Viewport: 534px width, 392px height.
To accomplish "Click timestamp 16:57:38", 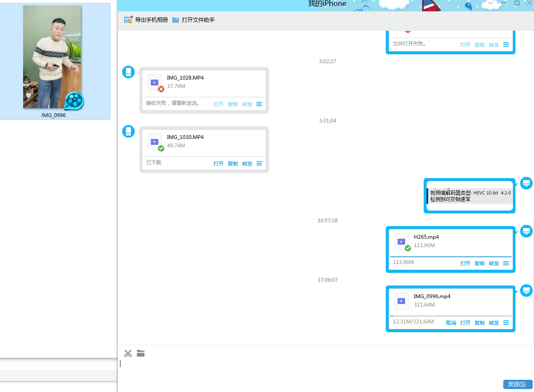I will (x=328, y=221).
